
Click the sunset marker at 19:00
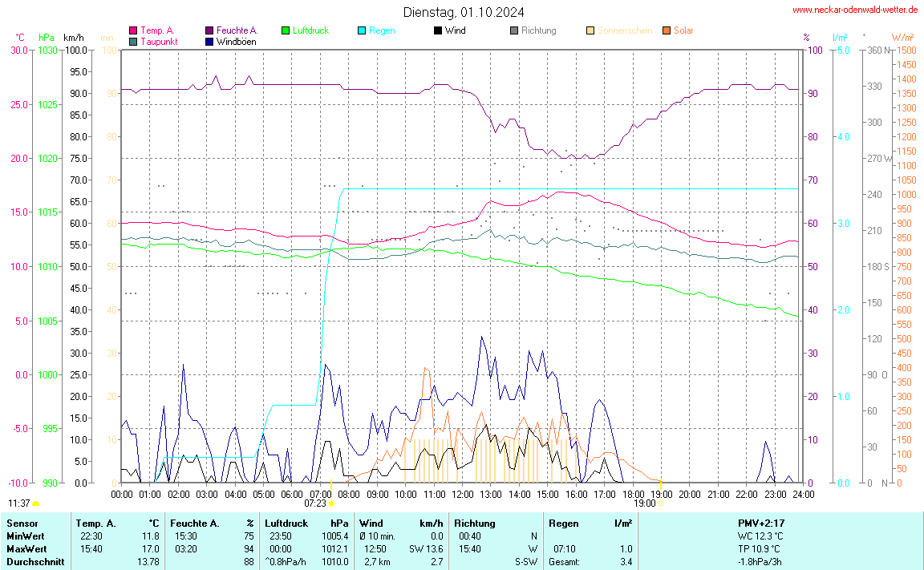[661, 503]
